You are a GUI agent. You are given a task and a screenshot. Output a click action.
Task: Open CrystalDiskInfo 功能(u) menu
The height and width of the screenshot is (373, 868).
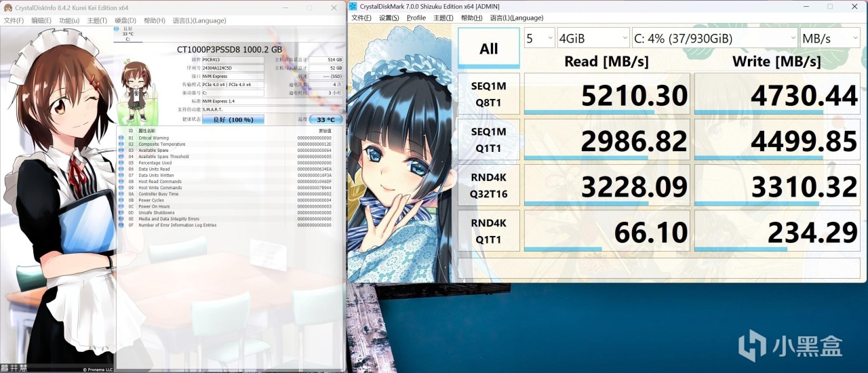(x=69, y=20)
